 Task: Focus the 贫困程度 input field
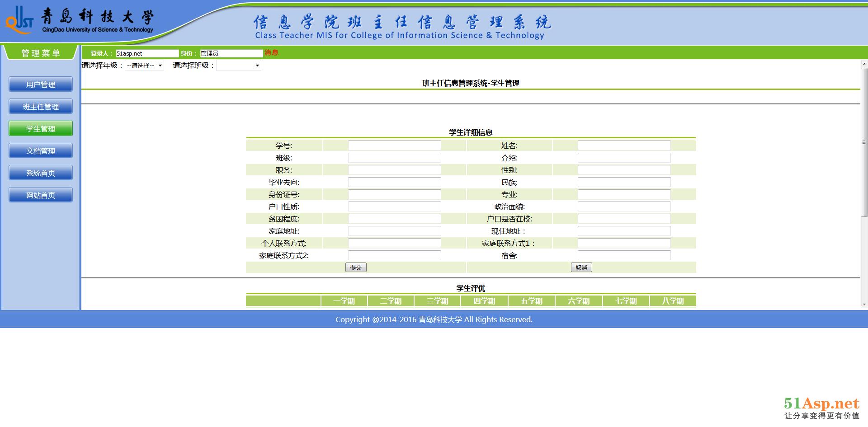394,219
